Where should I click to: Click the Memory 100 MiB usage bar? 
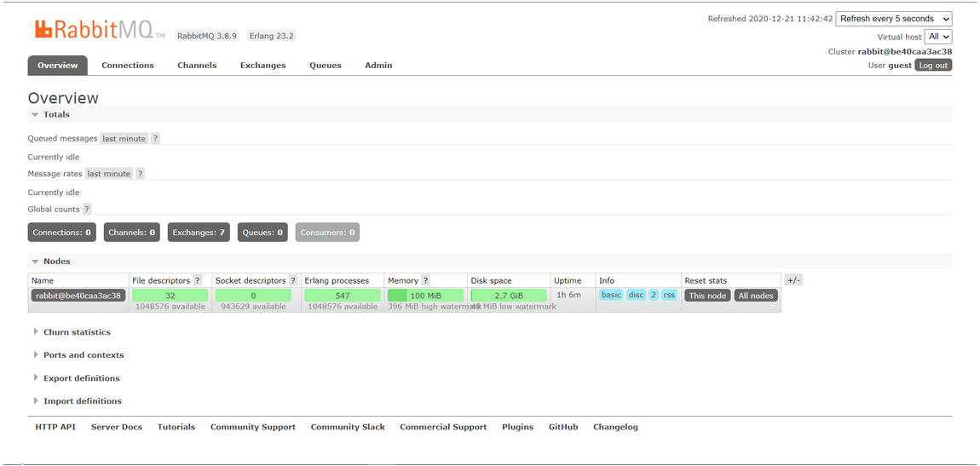click(x=425, y=296)
